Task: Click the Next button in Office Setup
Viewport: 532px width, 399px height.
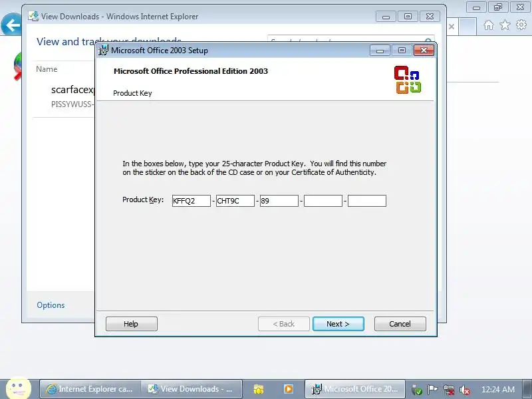Action: [338, 324]
